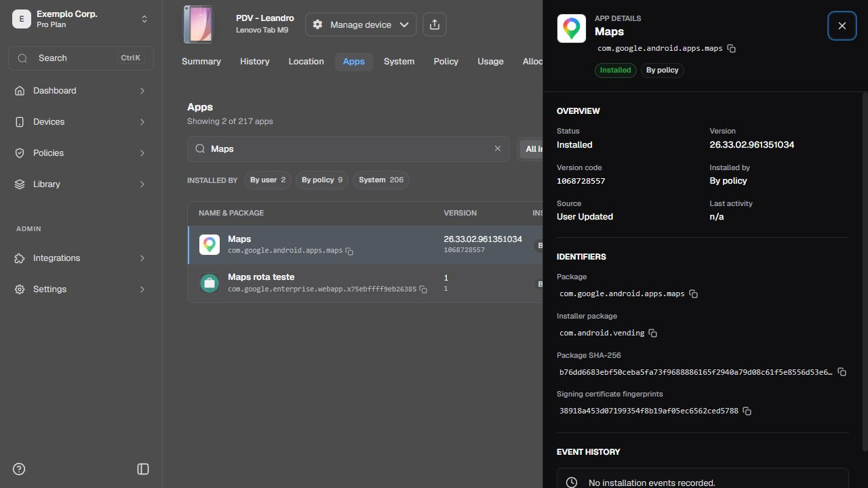Click the Settings gear icon in sidebar
The width and height of the screenshot is (868, 488).
(20, 289)
